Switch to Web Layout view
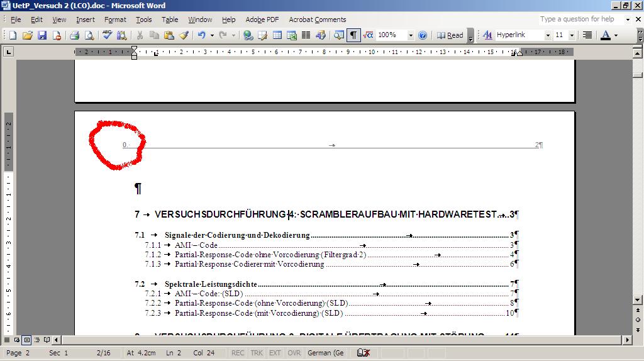This screenshot has width=644, height=361. (17, 340)
